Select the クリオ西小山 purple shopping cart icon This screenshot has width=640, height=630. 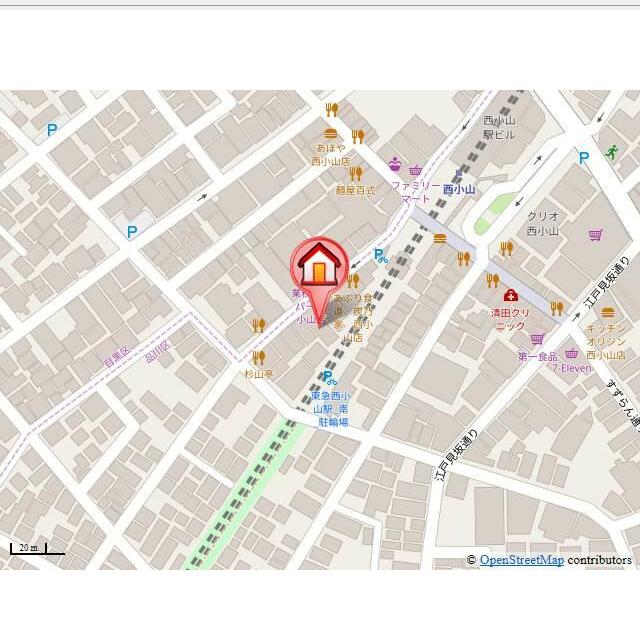596,235
